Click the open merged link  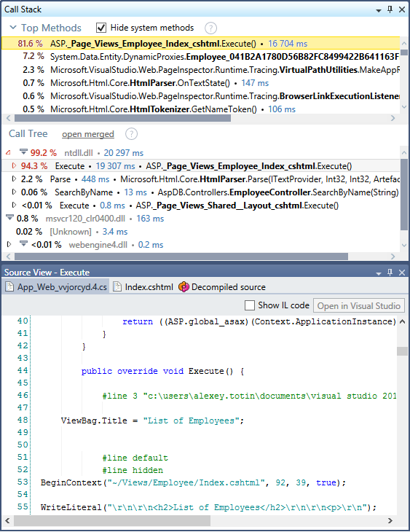point(88,134)
